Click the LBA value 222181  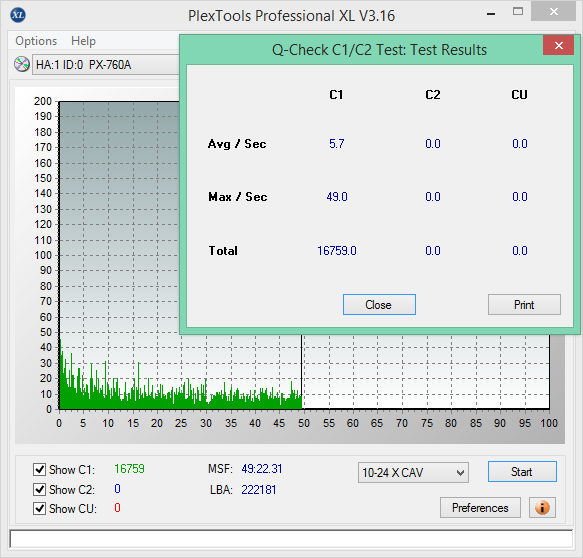pos(258,490)
